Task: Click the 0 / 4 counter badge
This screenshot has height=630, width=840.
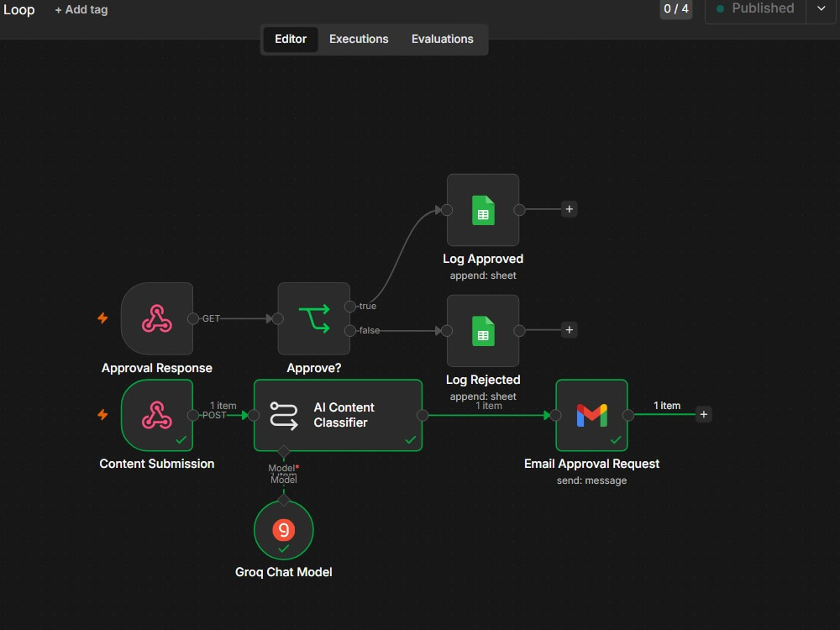Action: click(676, 8)
